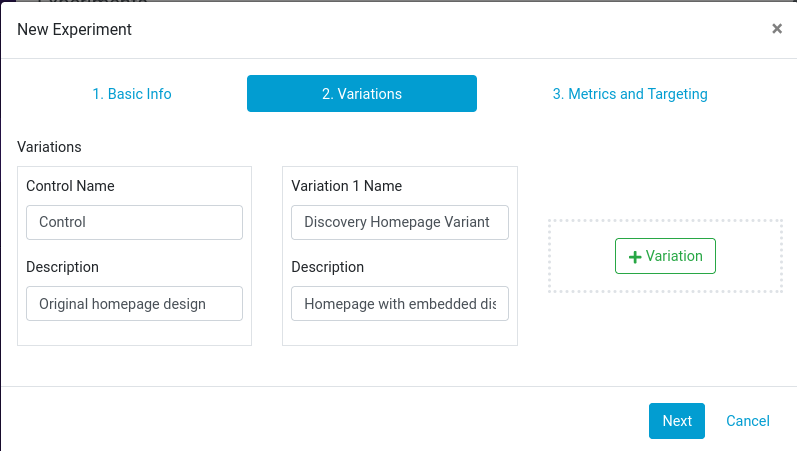
Task: Focus the Control Name input field
Action: coord(134,222)
